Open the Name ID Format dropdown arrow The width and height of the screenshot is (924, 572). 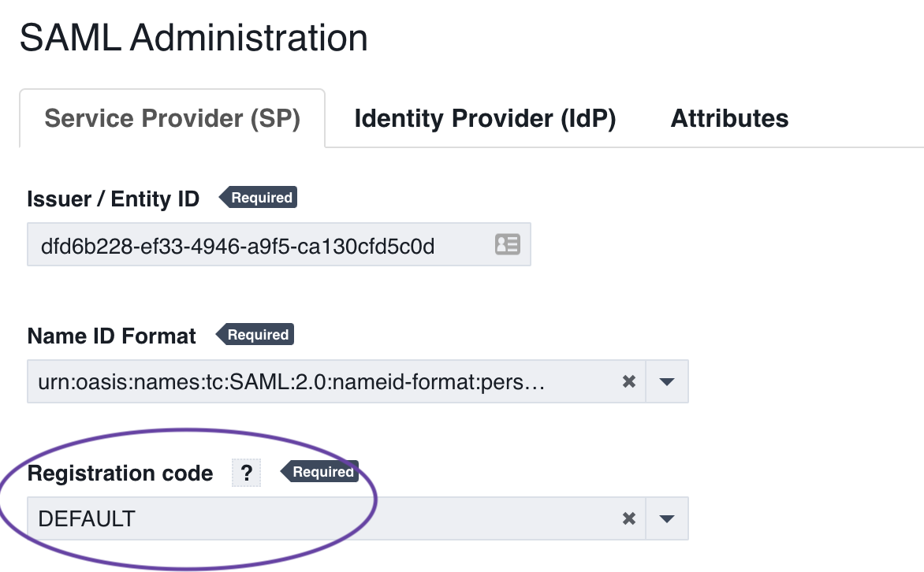point(666,381)
